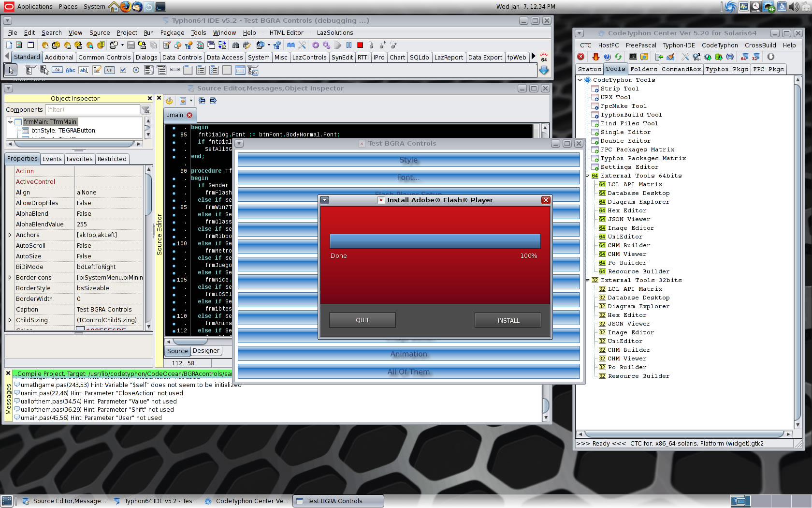The width and height of the screenshot is (812, 508).
Task: Click the jump forward arrow in Source Editor
Action: click(x=213, y=101)
